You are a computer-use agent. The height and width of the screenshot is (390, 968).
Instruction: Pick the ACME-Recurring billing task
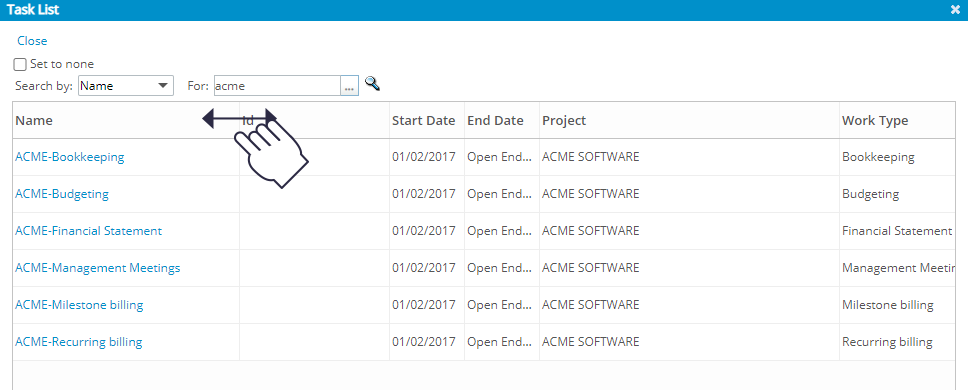[x=78, y=342]
